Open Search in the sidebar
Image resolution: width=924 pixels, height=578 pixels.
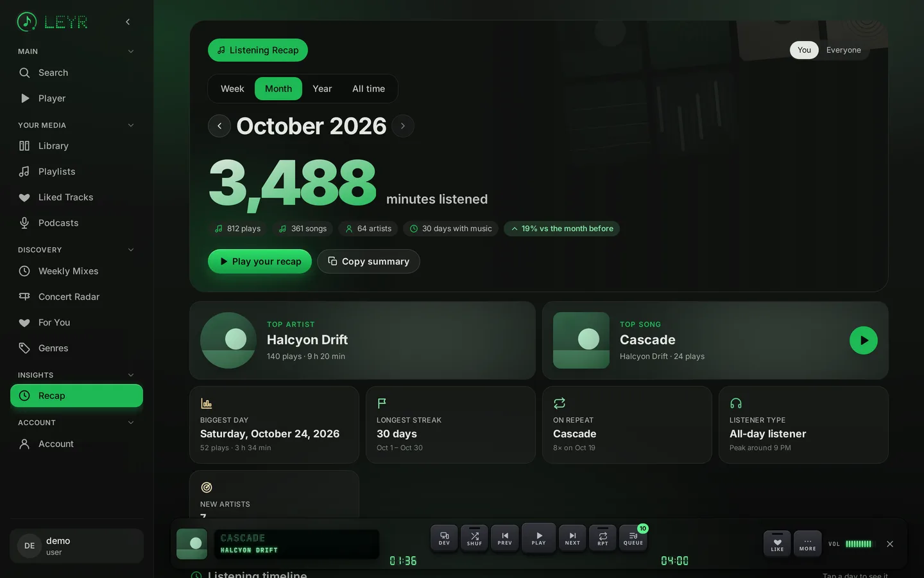[x=76, y=73]
